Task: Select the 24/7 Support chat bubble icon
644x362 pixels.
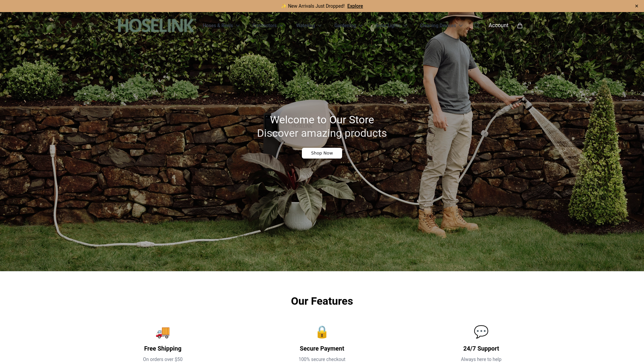Action: tap(481, 332)
